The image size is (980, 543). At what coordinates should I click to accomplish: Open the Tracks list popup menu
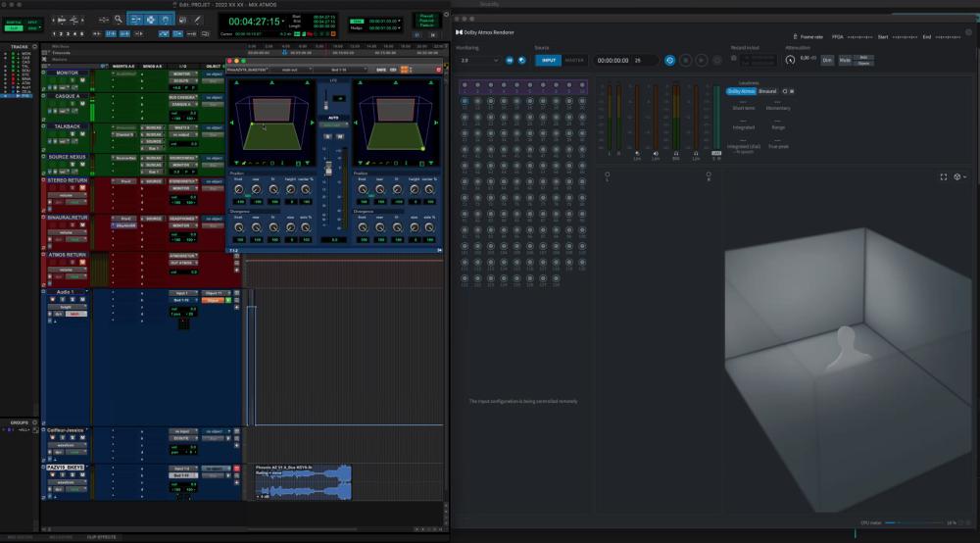(34, 46)
